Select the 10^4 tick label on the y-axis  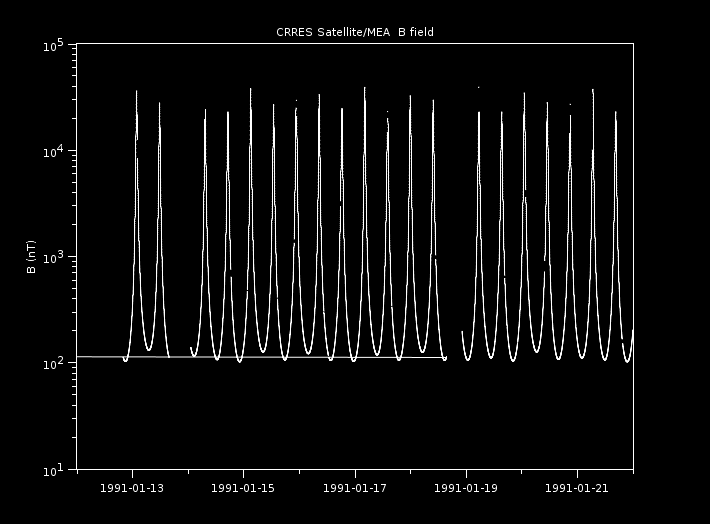54,151
